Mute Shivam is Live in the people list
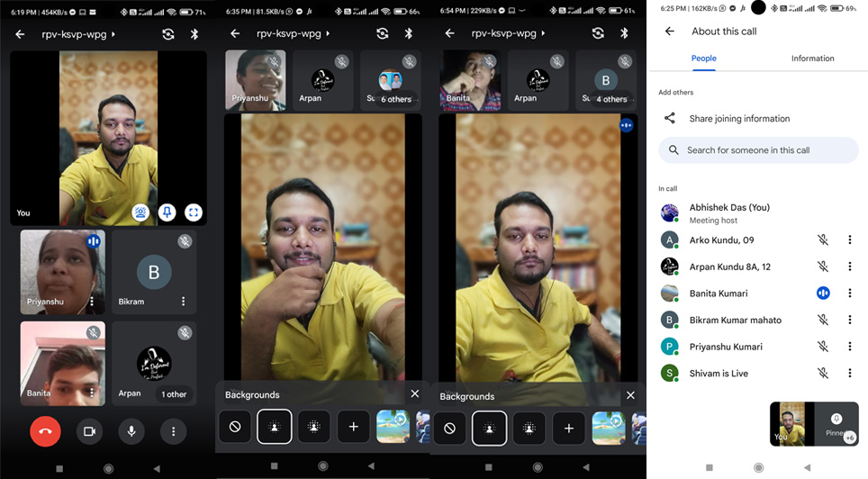Screen dimensions: 868x479 [822, 373]
